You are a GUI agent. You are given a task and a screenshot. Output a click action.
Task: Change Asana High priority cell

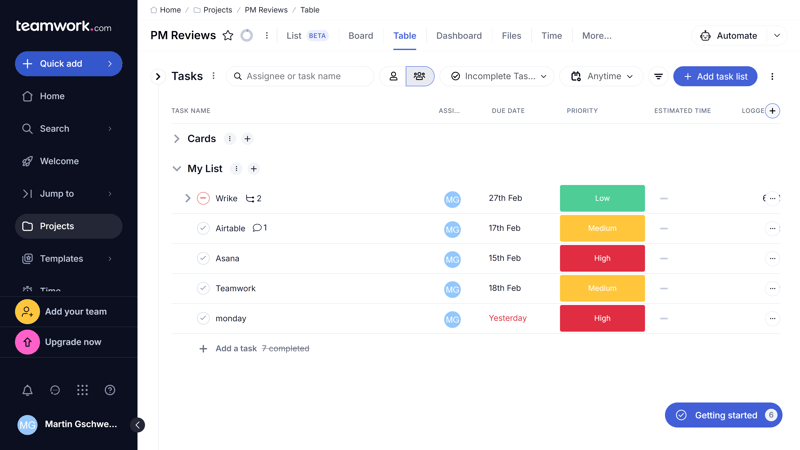[x=602, y=259]
